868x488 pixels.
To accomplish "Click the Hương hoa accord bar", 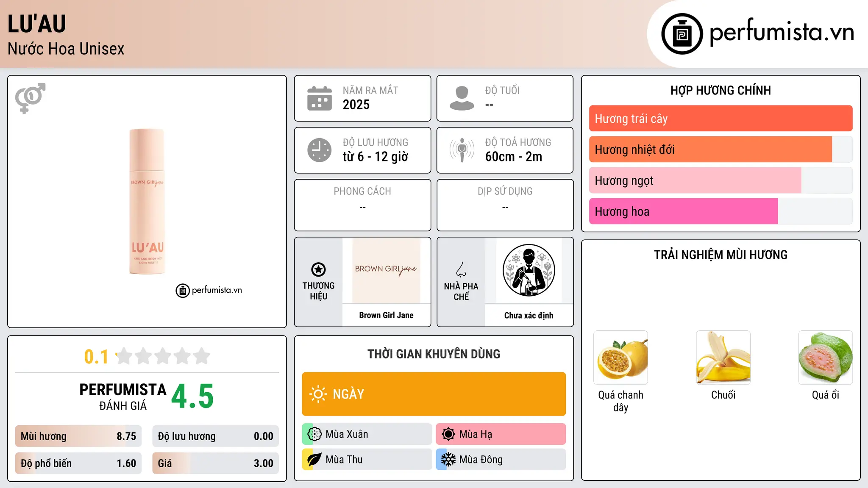I will point(721,211).
